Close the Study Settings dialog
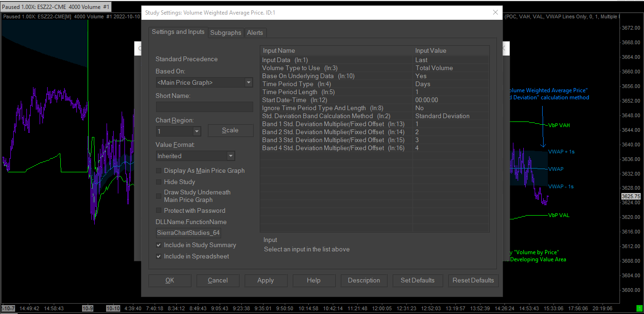This screenshot has width=644, height=314. pyautogui.click(x=495, y=13)
